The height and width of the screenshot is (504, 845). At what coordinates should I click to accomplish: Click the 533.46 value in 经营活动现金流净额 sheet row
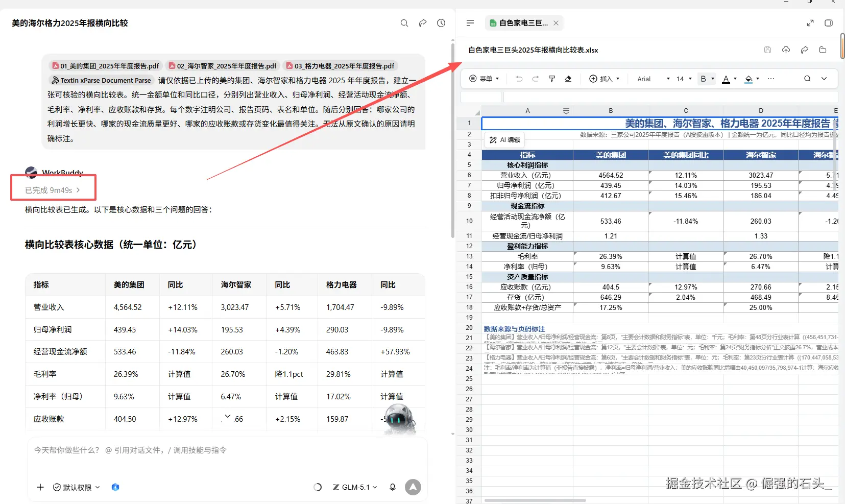click(x=611, y=221)
